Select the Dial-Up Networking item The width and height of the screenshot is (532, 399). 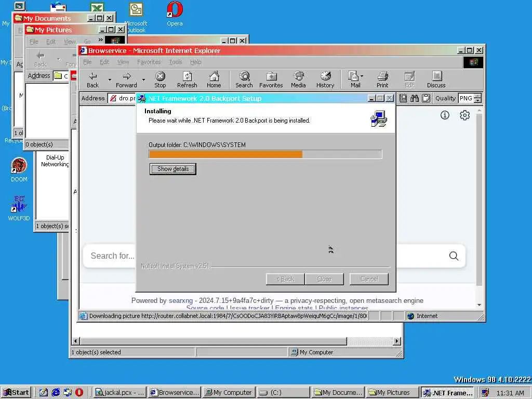point(55,161)
